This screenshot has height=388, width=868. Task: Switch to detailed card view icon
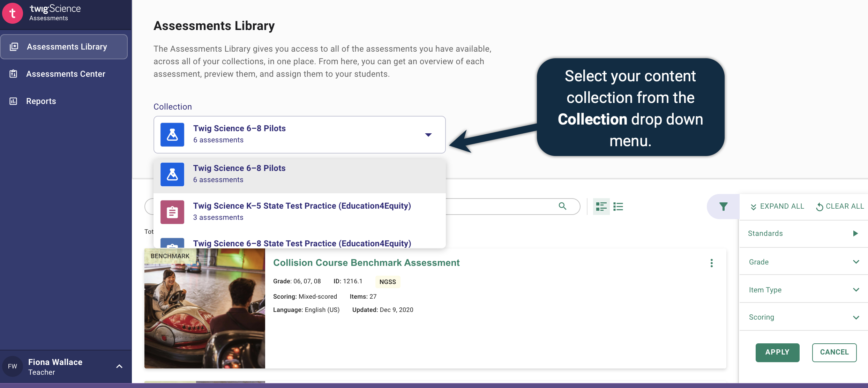(601, 207)
